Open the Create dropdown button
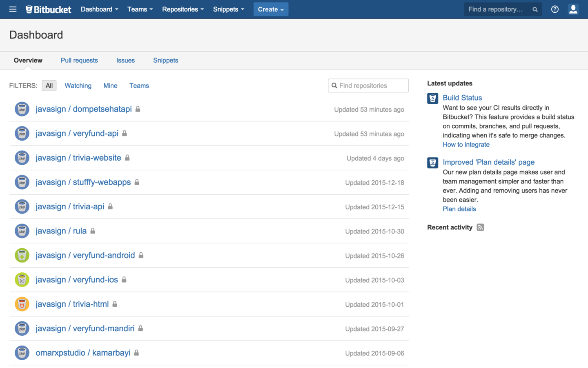This screenshot has height=368, width=588. coord(271,9)
